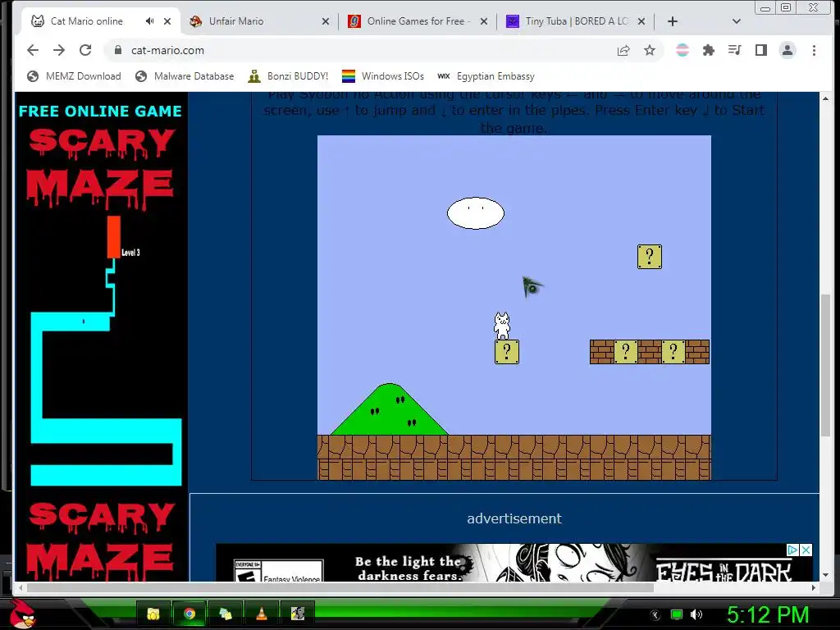
Task: Open the volume speaker tray icon
Action: pos(696,614)
